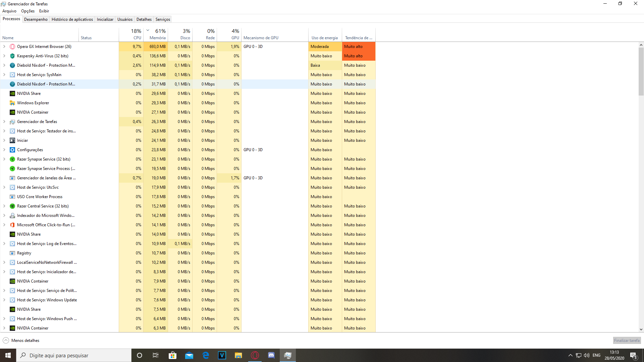Expand the Gerenciador de Tarefas process group
Screen dimensions: 644x362
click(x=4, y=122)
